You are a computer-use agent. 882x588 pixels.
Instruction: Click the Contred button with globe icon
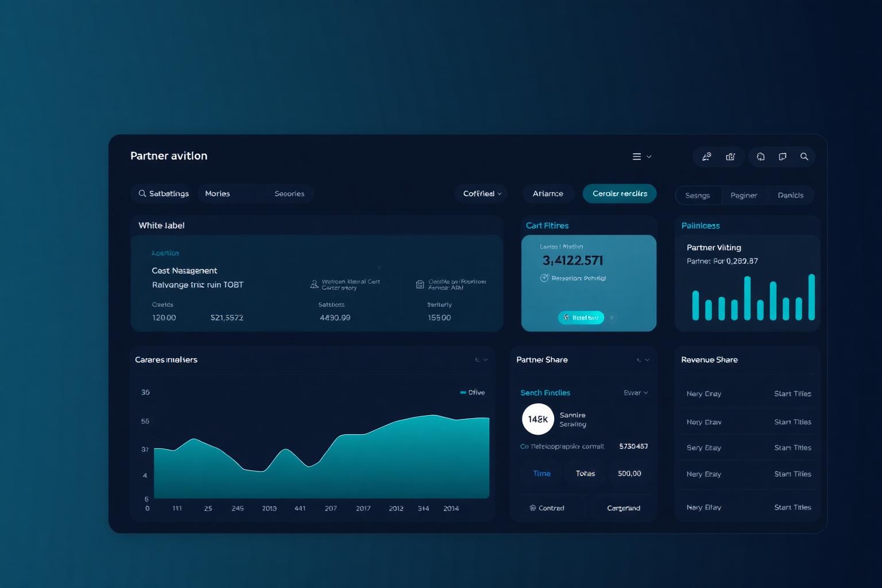coord(547,508)
